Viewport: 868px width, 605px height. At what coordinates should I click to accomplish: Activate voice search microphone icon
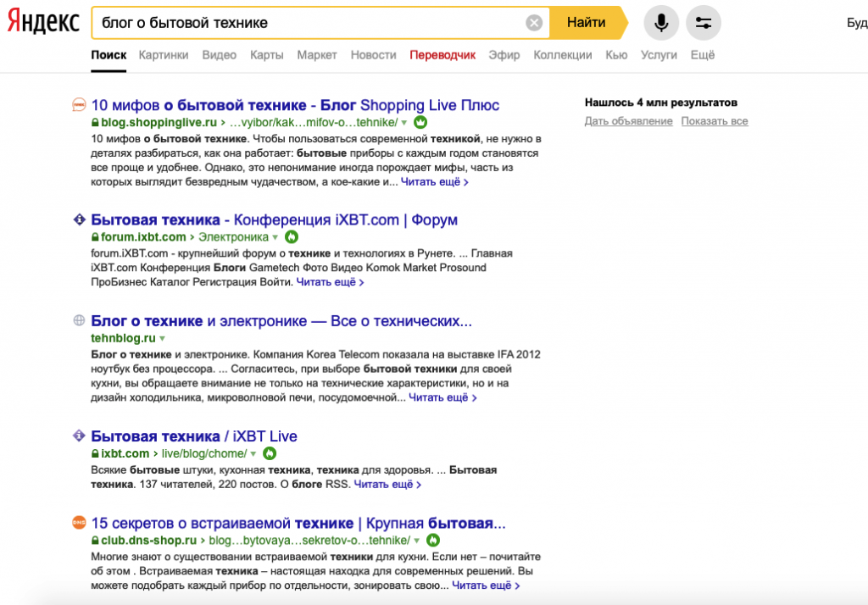pos(661,23)
